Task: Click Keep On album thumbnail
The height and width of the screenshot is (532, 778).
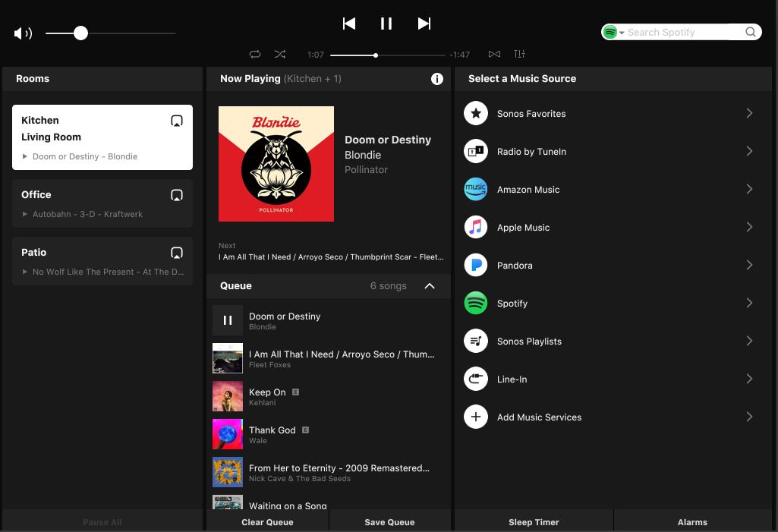Action: (x=228, y=396)
